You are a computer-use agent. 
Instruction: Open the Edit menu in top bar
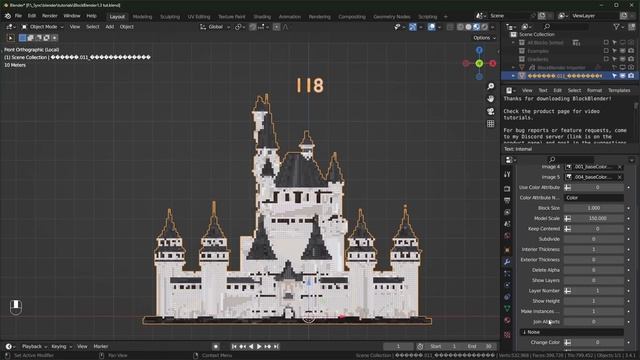click(x=32, y=16)
